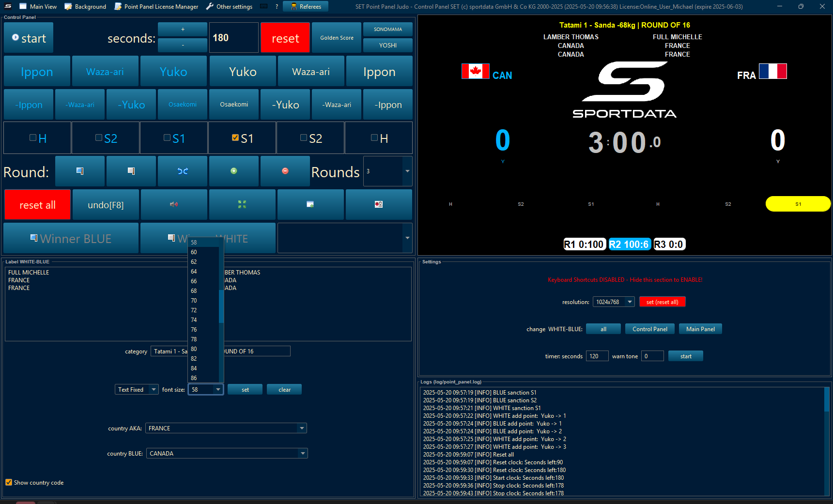Uncheck Show country code checkbox
The height and width of the screenshot is (504, 833).
pyautogui.click(x=9, y=482)
